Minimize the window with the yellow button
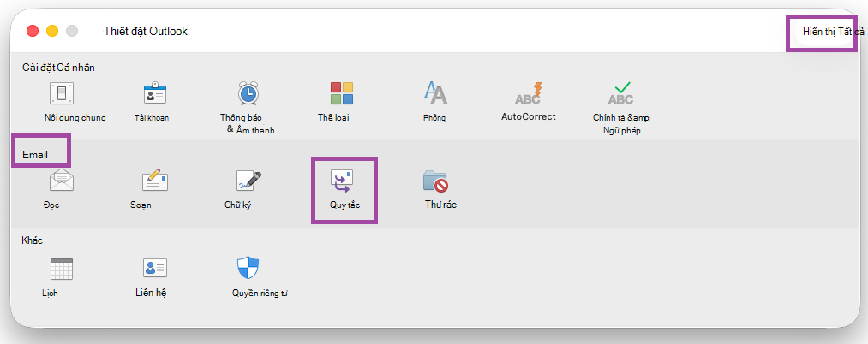This screenshot has width=868, height=344. click(52, 31)
